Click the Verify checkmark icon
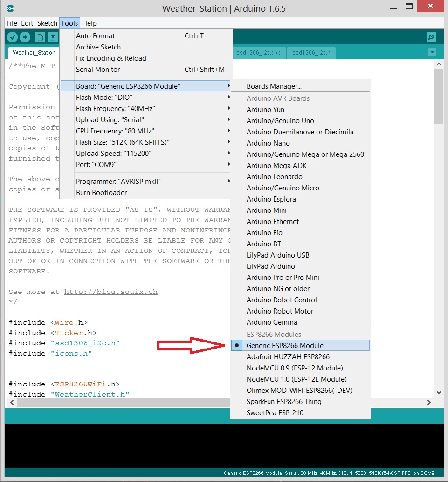 (12, 37)
